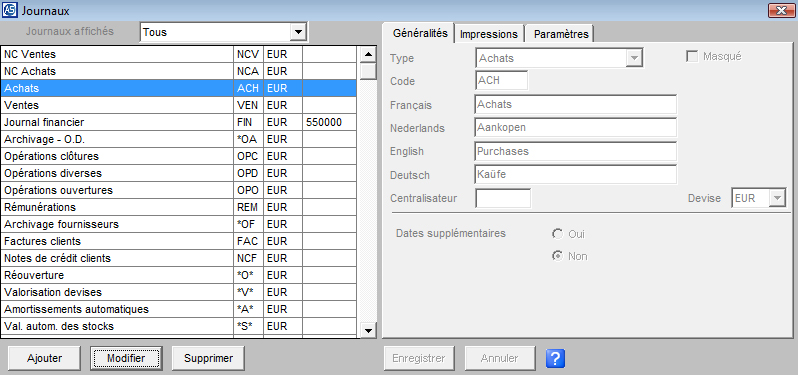Select the Factures clients row
Image resolution: width=798 pixels, height=375 pixels.
pos(179,241)
